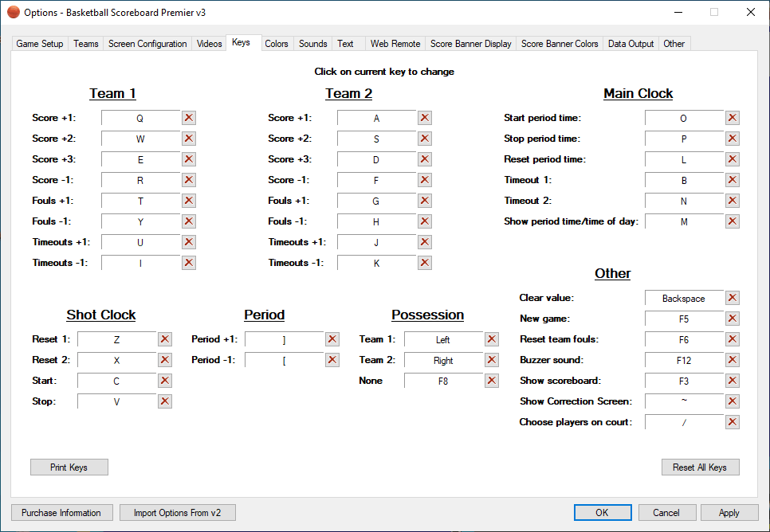Screen dimensions: 770x532
Task: Open the Score Banner Colors tab
Action: 560,44
